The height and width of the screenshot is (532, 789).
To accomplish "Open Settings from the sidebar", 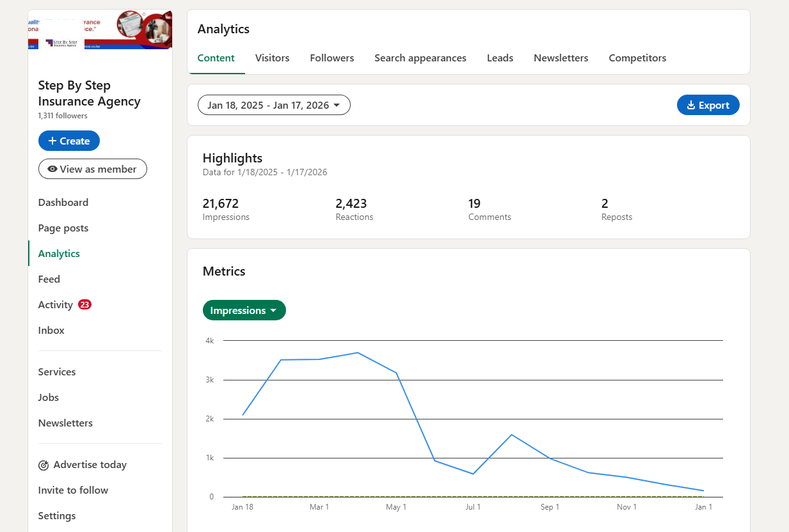I will pyautogui.click(x=57, y=515).
